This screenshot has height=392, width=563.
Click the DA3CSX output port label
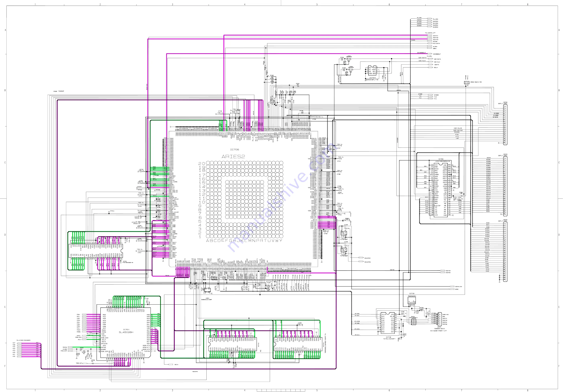pos(435,27)
